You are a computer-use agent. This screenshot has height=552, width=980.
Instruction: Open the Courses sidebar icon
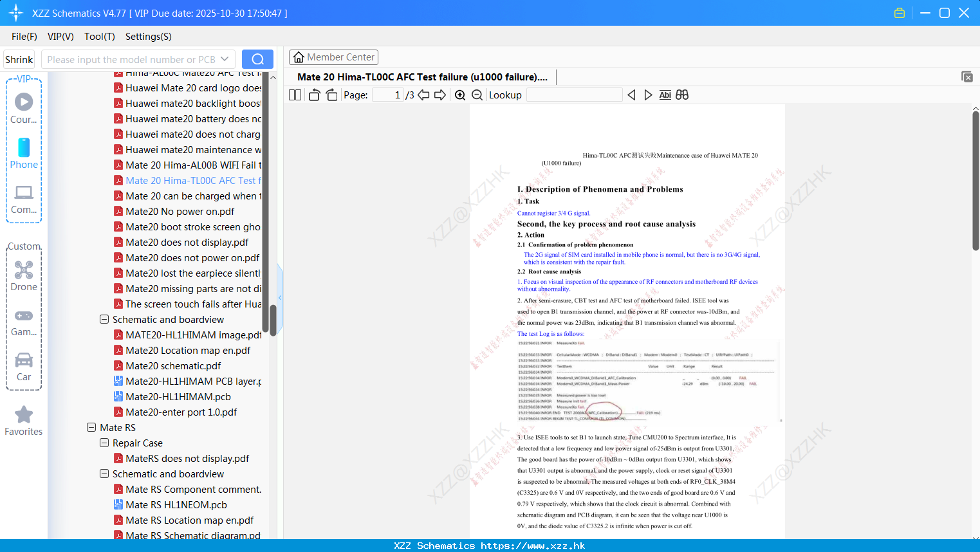24,108
